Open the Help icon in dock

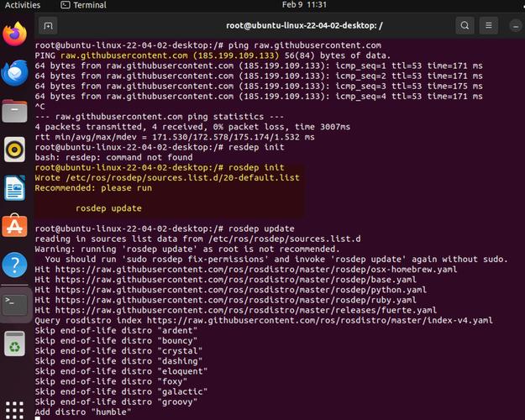(15, 265)
